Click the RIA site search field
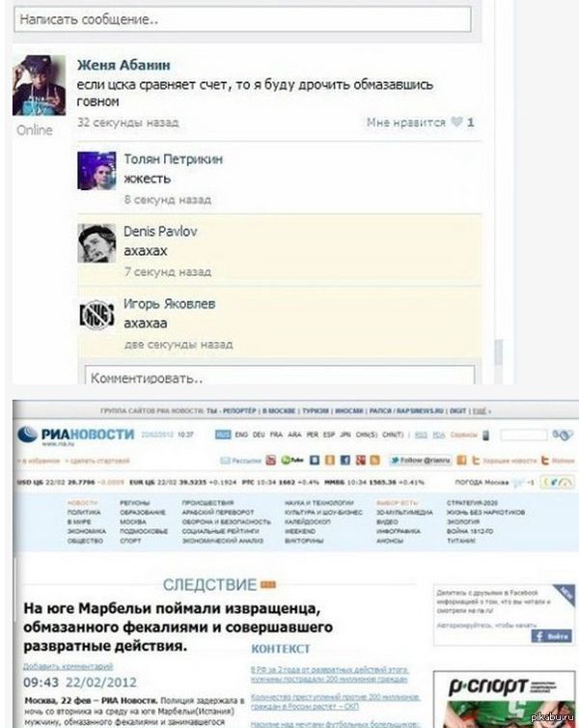 523,435
